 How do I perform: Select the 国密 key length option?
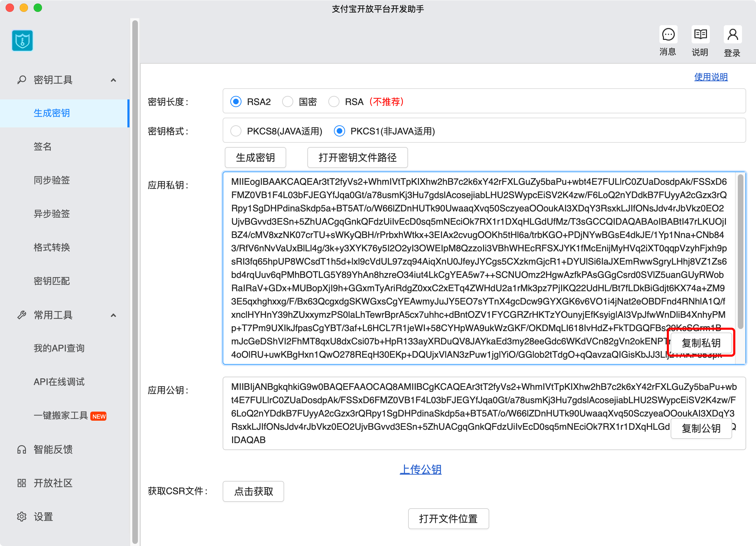(x=288, y=101)
